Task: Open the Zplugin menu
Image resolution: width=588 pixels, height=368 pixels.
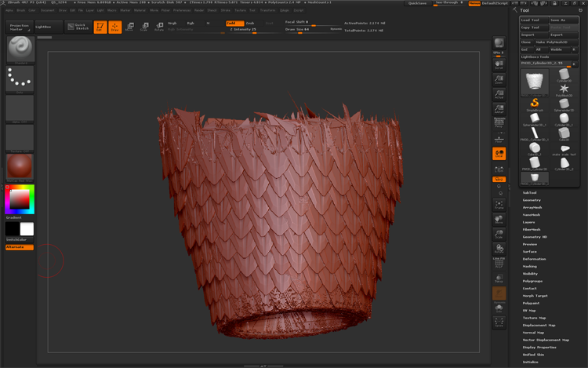Action: [285, 10]
